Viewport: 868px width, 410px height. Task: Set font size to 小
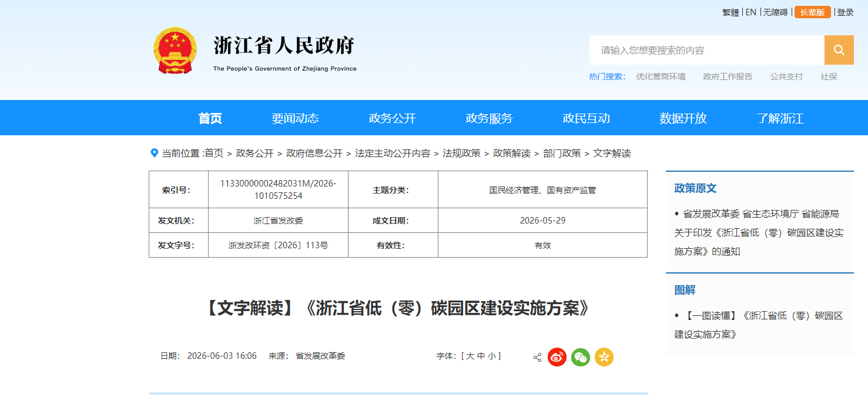(491, 356)
